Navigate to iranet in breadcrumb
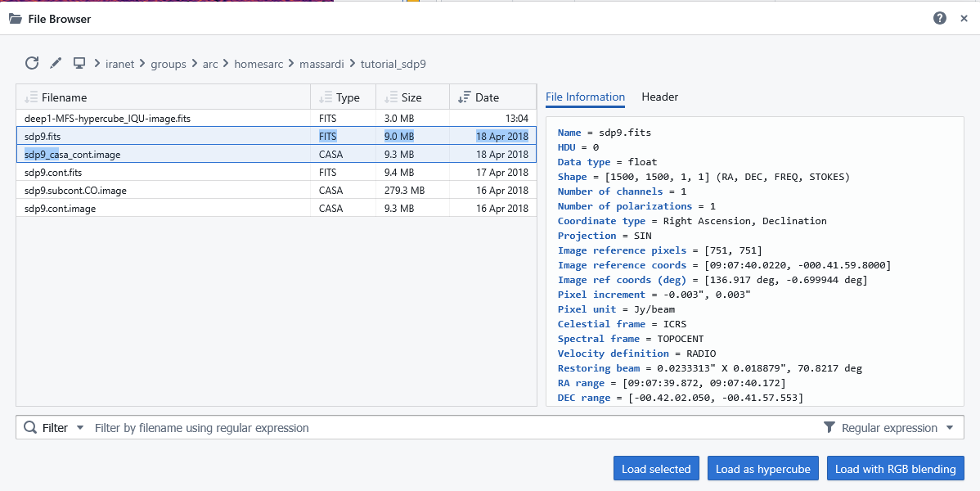This screenshot has height=491, width=980. coord(120,64)
